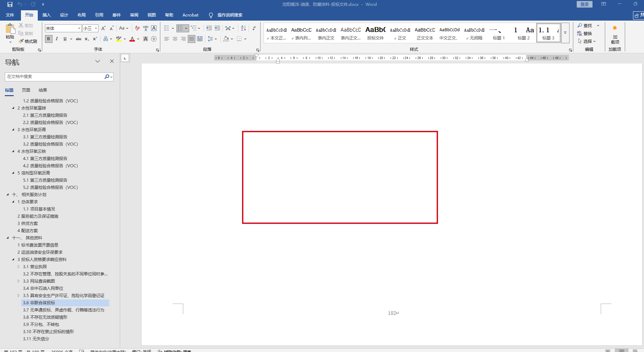The width and height of the screenshot is (644, 352).
Task: Apply the 投标文件 style from gallery
Action: (x=375, y=33)
